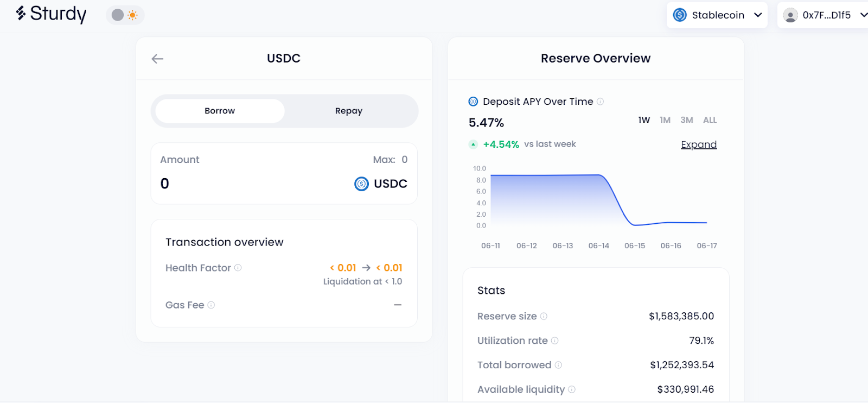Click the 79.1% utilization value
Screen dimensions: 868x403
pyautogui.click(x=701, y=341)
